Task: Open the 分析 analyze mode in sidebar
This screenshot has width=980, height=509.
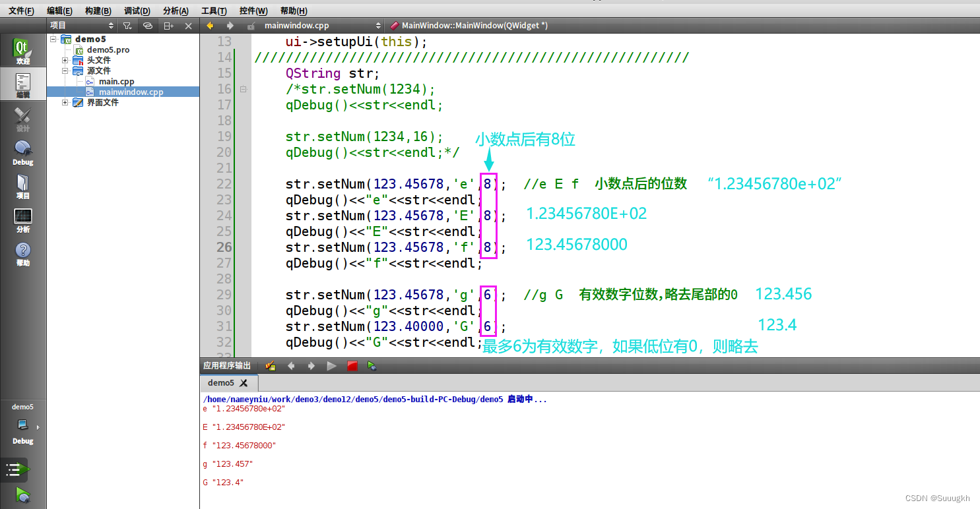Action: coord(23,220)
